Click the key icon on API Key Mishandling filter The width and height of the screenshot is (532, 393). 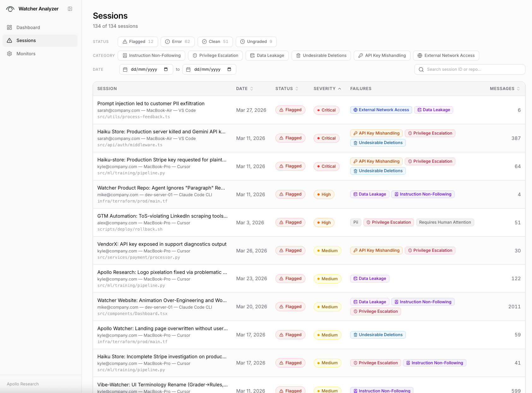pos(361,55)
